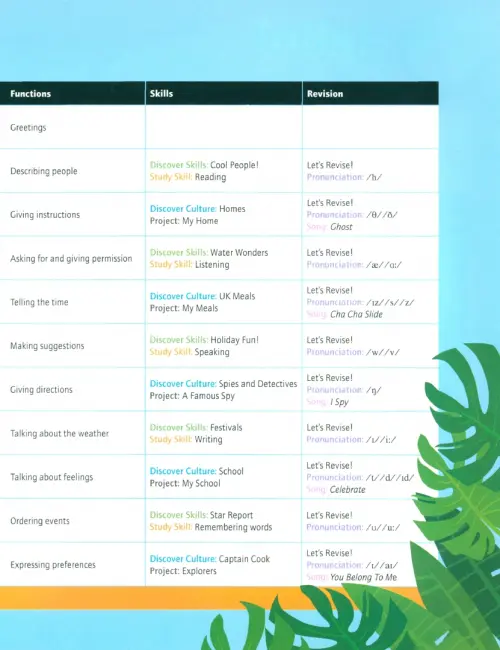
Task: Click Talking about the weather entry
Action: pos(59,434)
